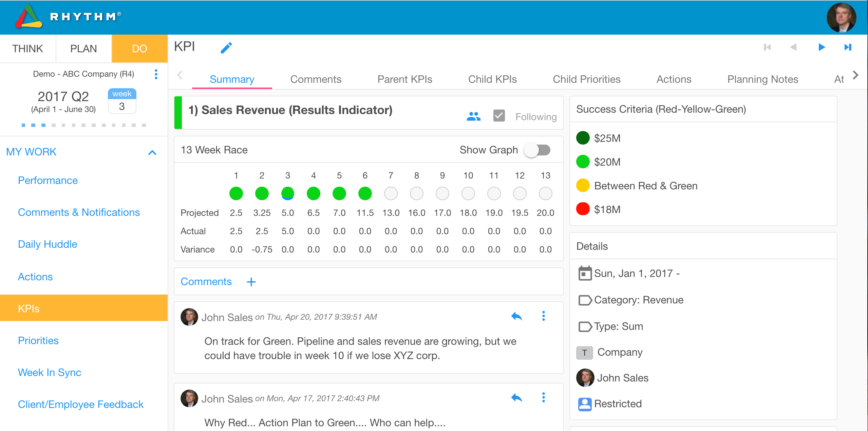
Task: Go to previous KPI arrow
Action: (x=793, y=47)
